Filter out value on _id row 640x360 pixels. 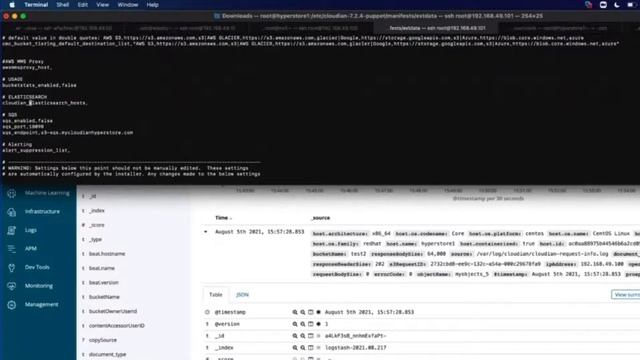point(303,336)
